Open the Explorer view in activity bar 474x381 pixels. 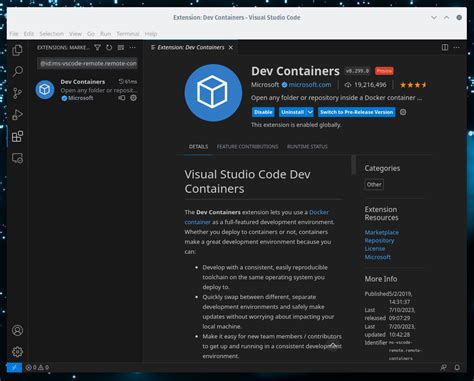pos(17,50)
